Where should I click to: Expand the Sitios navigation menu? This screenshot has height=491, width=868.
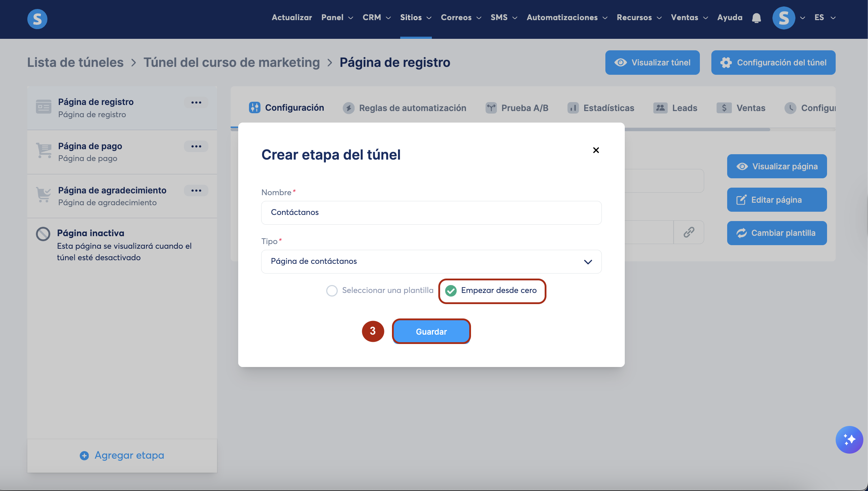(416, 18)
